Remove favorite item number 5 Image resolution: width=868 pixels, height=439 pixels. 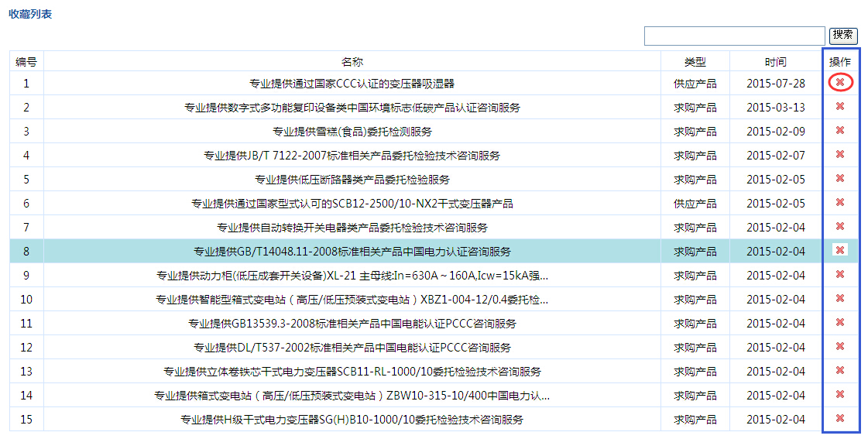(840, 179)
